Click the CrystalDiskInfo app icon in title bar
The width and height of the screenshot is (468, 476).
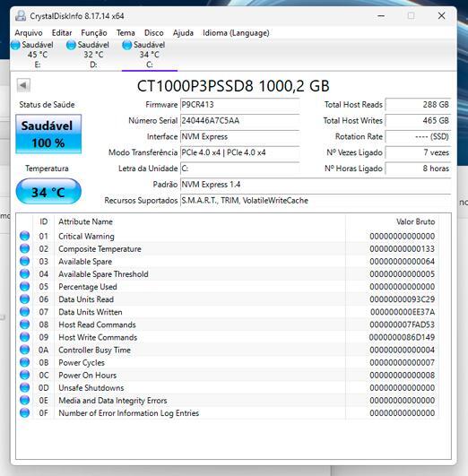21,16
